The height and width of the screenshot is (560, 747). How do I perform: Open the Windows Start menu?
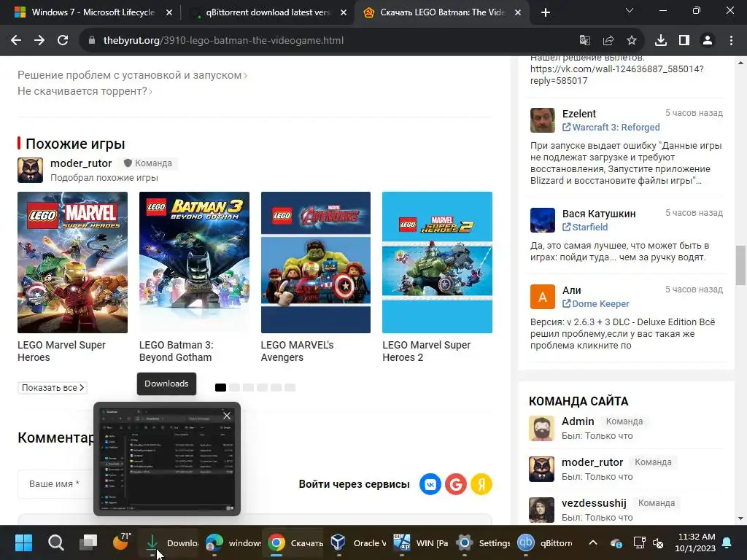(x=23, y=542)
